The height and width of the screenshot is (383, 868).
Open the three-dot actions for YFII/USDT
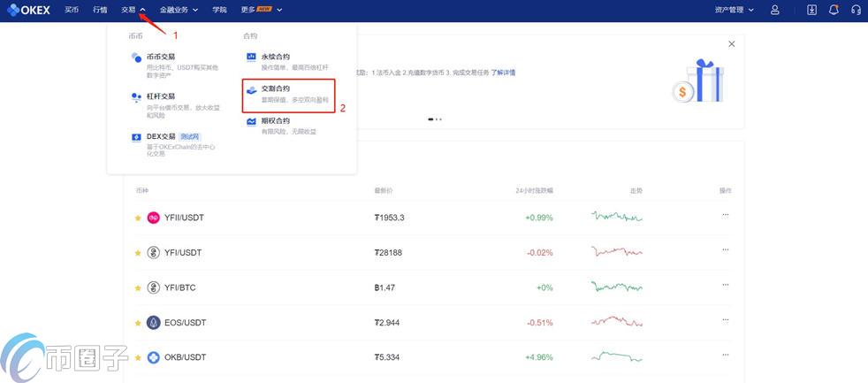click(726, 215)
